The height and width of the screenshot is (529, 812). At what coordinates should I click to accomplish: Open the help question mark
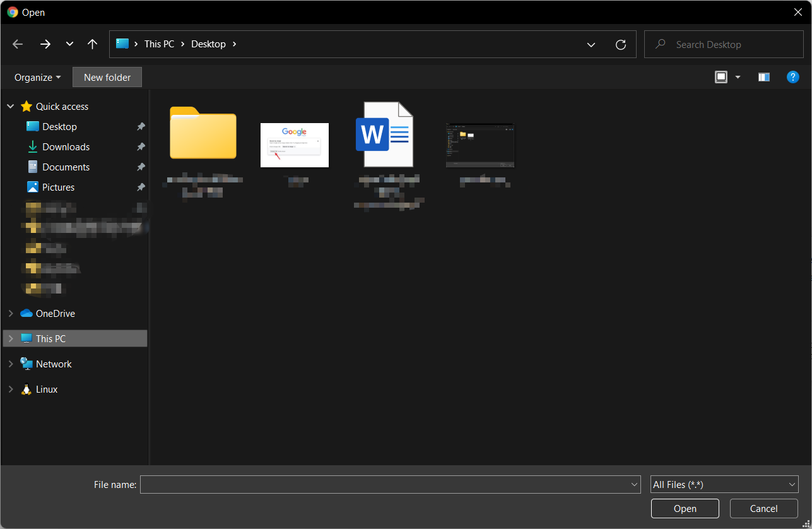(x=792, y=76)
